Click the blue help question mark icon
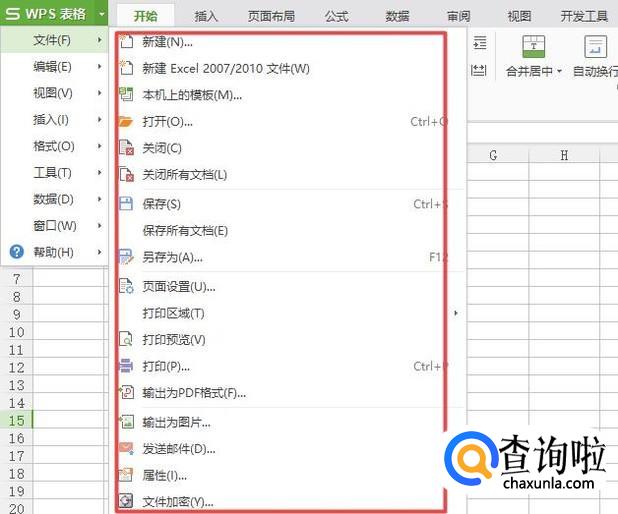Screen dimensions: 618x514 [17, 252]
